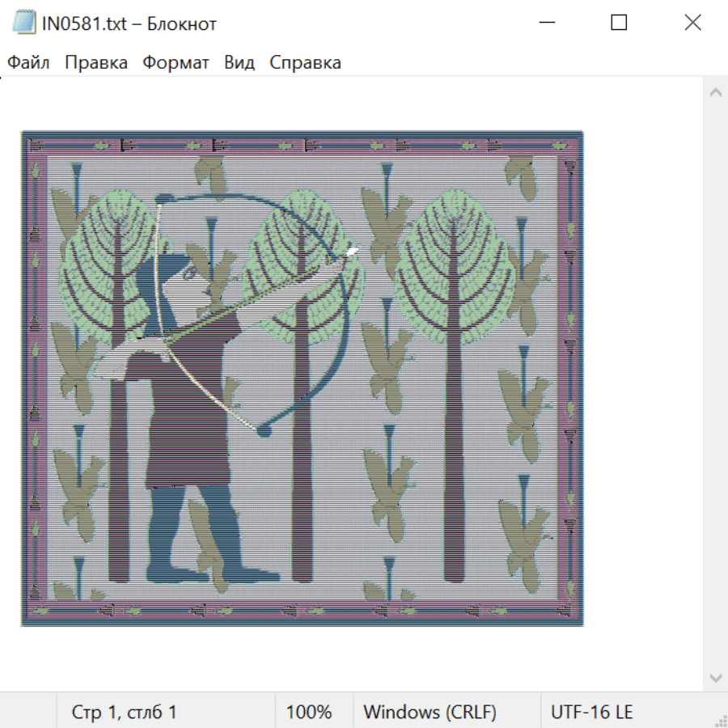The image size is (728, 728).
Task: Click the scroll down arrow
Action: pyautogui.click(x=715, y=677)
